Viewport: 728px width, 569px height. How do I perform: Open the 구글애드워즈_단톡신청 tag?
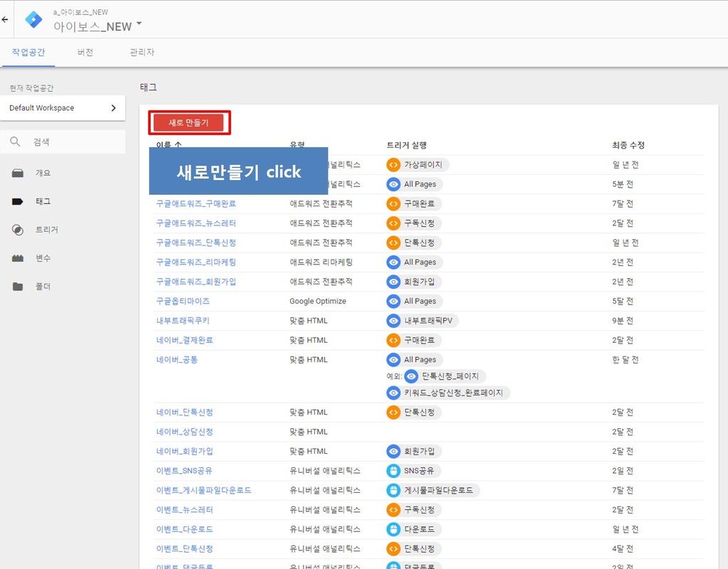coord(196,243)
